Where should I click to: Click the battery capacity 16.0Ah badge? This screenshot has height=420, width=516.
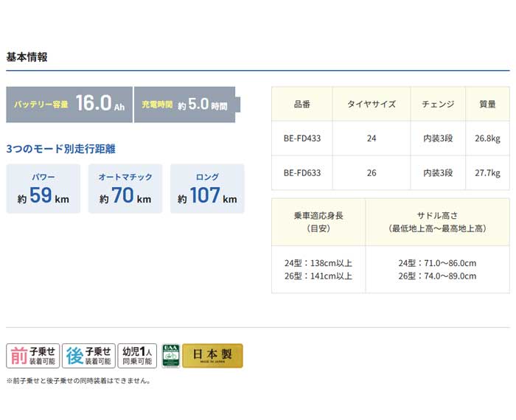[x=69, y=104]
